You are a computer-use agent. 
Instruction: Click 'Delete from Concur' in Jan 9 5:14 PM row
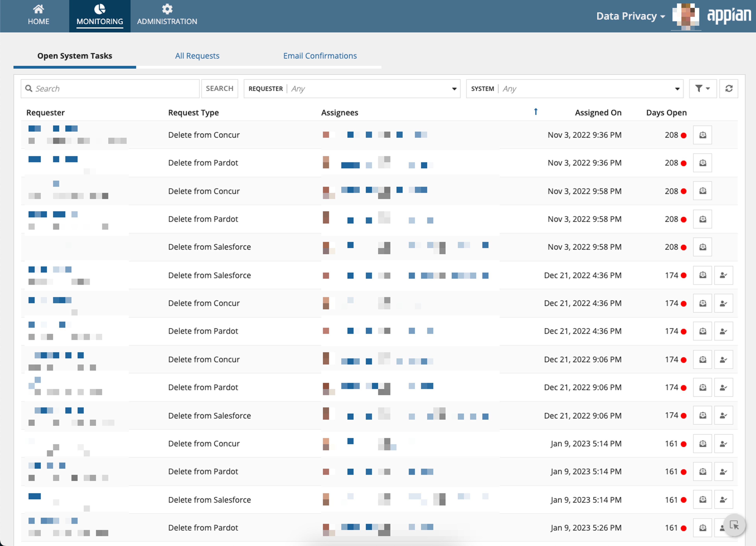point(204,444)
